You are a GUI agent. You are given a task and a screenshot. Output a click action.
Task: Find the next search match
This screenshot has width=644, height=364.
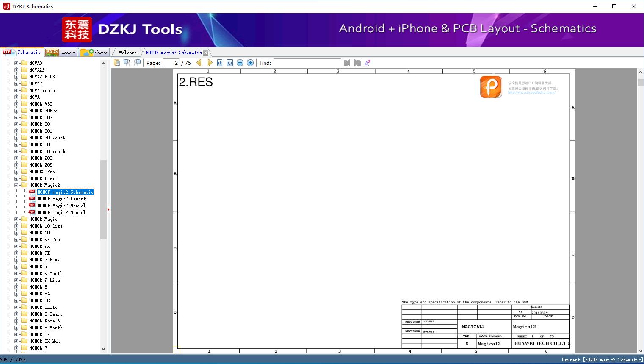(x=357, y=63)
